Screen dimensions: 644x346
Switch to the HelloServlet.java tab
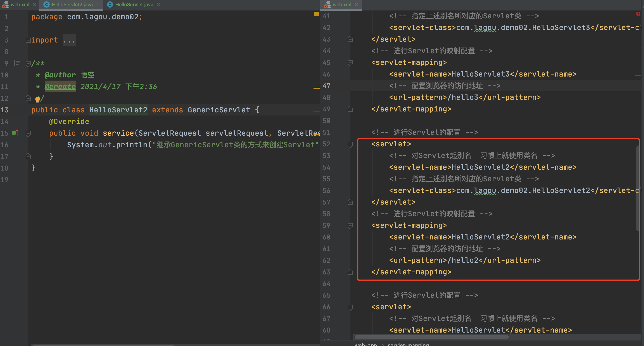134,4
